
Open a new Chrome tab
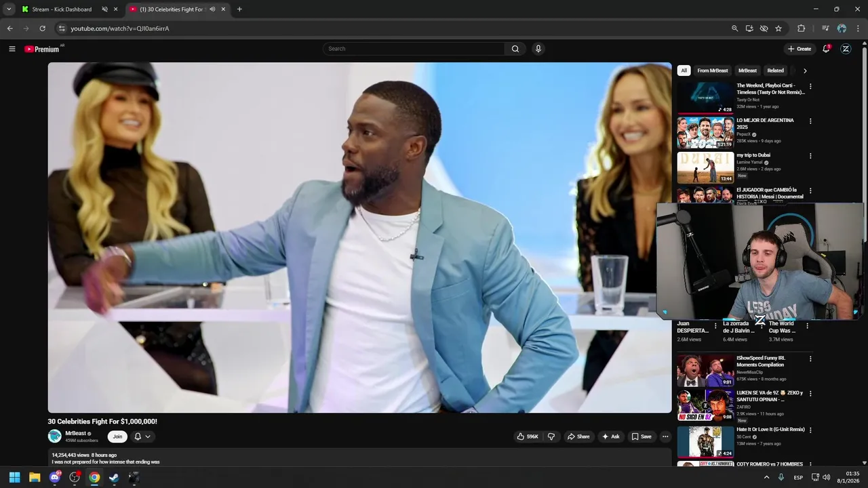[x=239, y=9]
